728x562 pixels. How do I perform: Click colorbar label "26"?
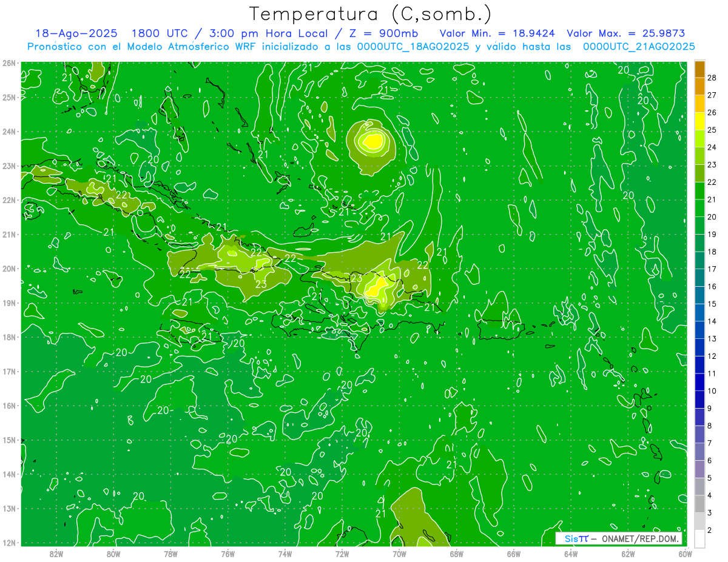pos(712,112)
